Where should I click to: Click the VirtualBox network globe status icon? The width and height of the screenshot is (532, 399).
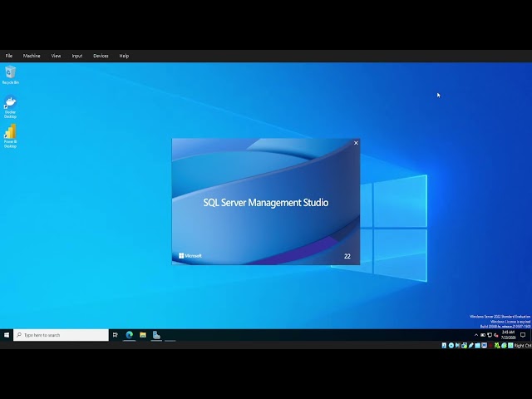coord(504,346)
